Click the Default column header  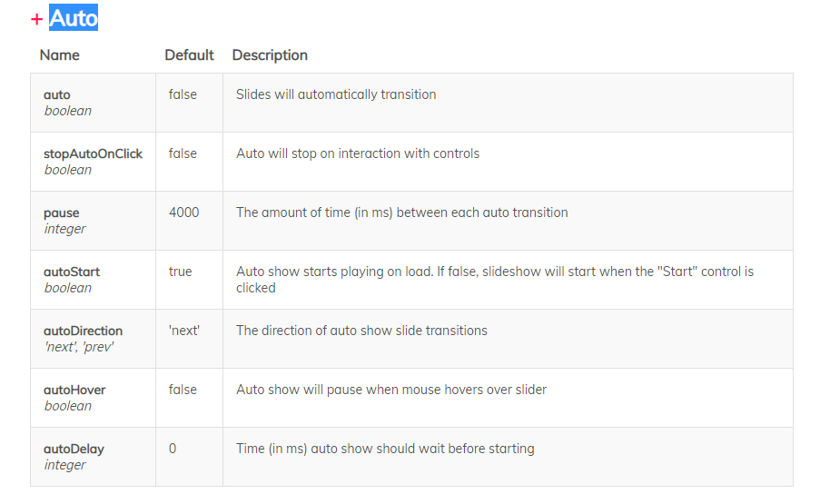coord(189,55)
